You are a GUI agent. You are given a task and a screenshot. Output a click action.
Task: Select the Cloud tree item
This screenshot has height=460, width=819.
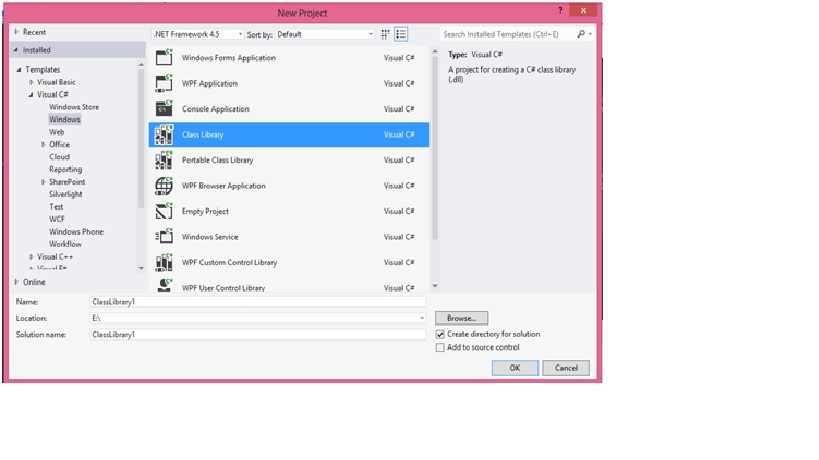59,157
